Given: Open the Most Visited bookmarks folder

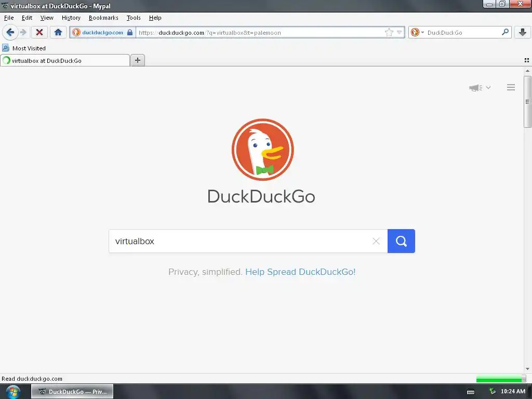Looking at the screenshot, I should [24, 48].
